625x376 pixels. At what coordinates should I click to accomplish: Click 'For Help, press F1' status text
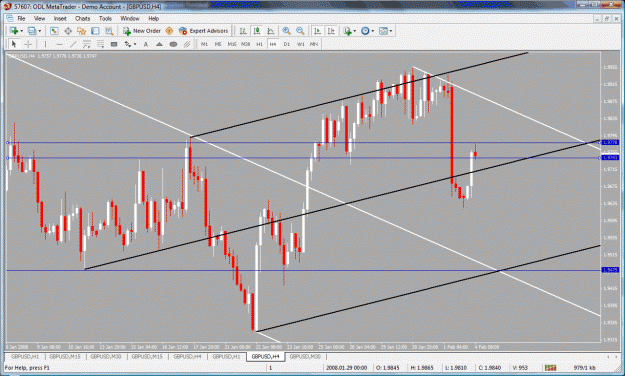pos(27,368)
